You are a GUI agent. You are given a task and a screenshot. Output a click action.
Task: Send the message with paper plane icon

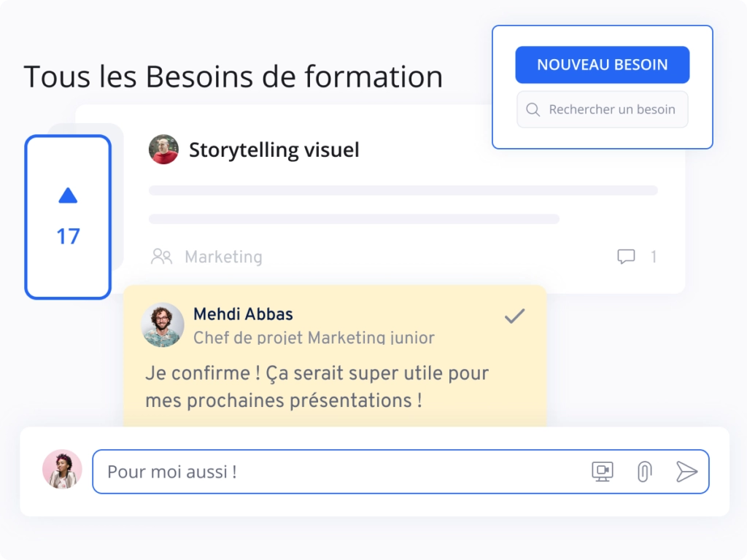tap(686, 472)
